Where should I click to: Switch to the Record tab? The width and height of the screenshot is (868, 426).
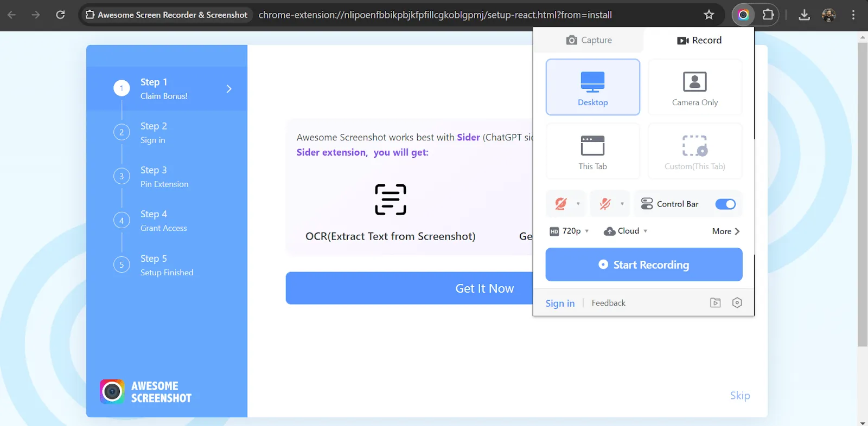699,40
